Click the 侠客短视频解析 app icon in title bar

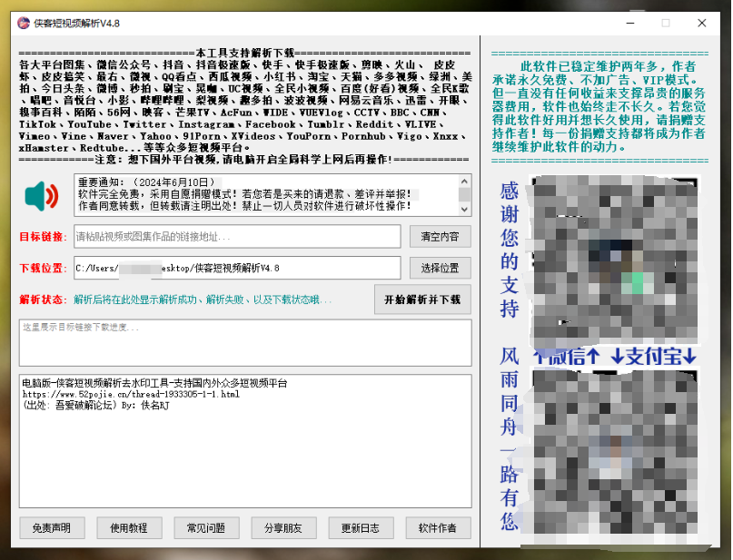pyautogui.click(x=22, y=24)
